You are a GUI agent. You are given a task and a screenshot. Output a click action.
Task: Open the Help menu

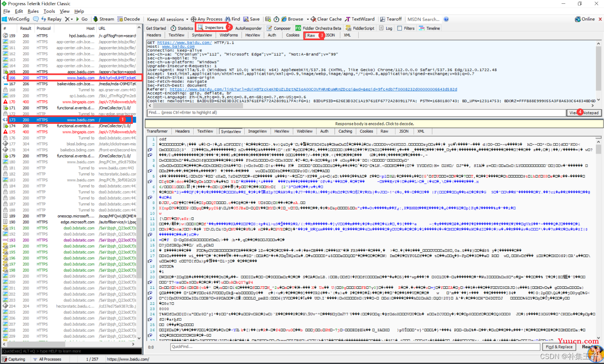click(79, 11)
